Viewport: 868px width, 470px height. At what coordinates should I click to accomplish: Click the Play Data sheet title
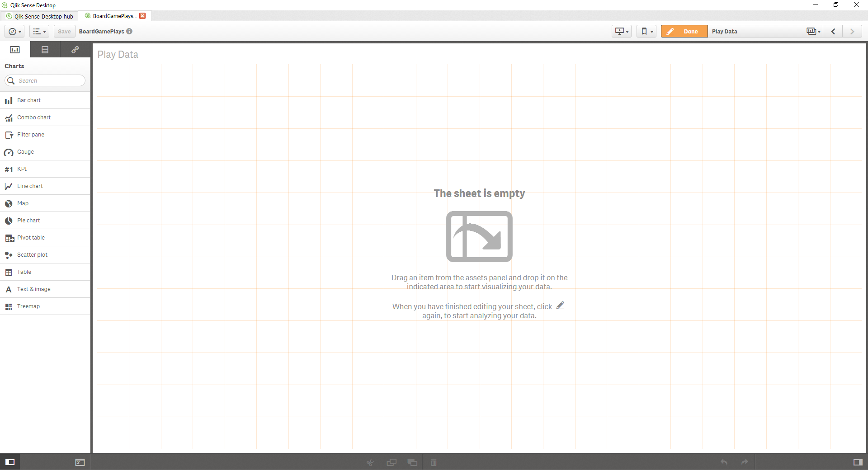tap(118, 54)
